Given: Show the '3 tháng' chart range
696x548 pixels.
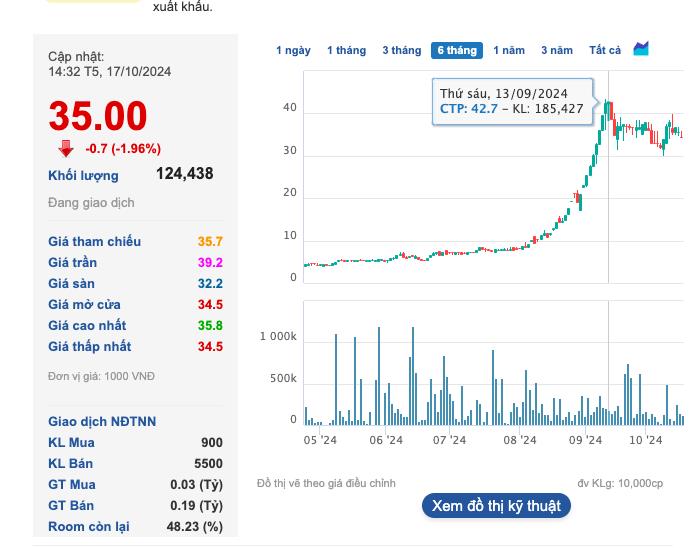Looking at the screenshot, I should click(401, 50).
